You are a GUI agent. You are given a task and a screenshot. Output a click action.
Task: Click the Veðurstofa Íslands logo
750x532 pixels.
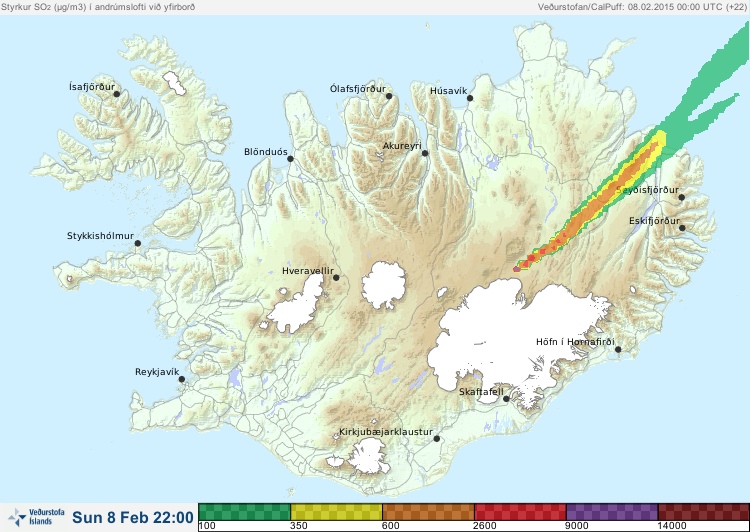click(36, 517)
